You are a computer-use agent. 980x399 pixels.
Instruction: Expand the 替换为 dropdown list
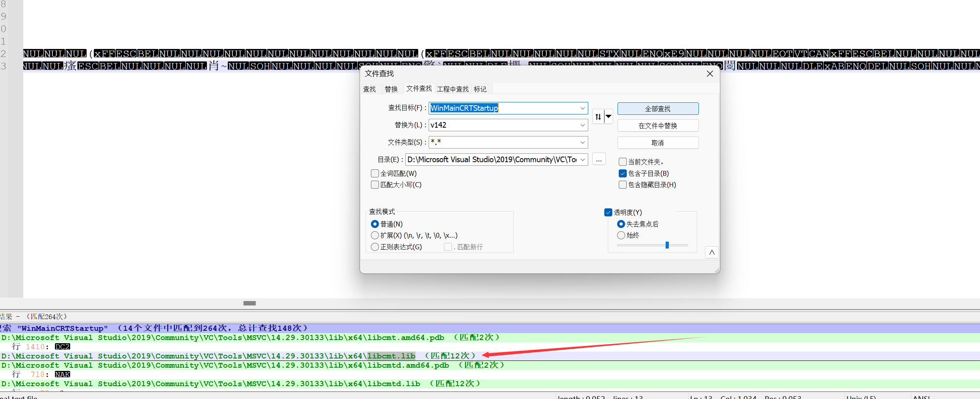(x=583, y=125)
